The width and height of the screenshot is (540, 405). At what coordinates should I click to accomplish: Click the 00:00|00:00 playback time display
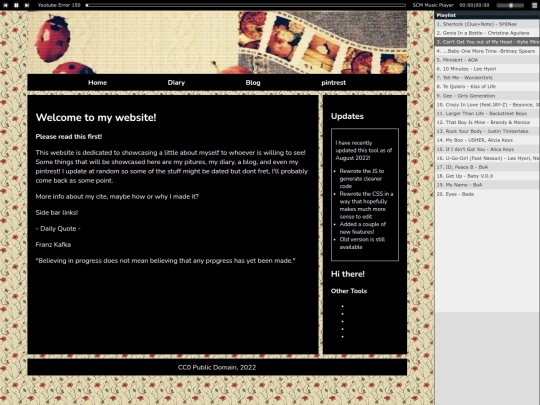point(474,5)
